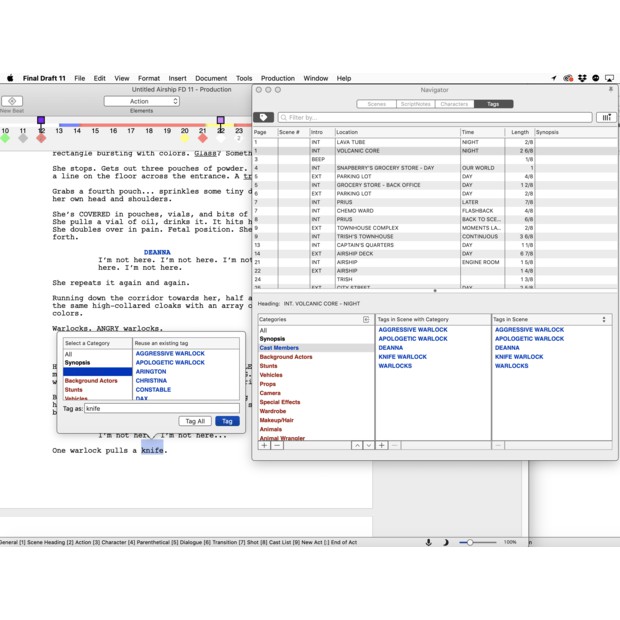
Task: Add a tag under Tags in Scene with Category
Action: pyautogui.click(x=382, y=445)
